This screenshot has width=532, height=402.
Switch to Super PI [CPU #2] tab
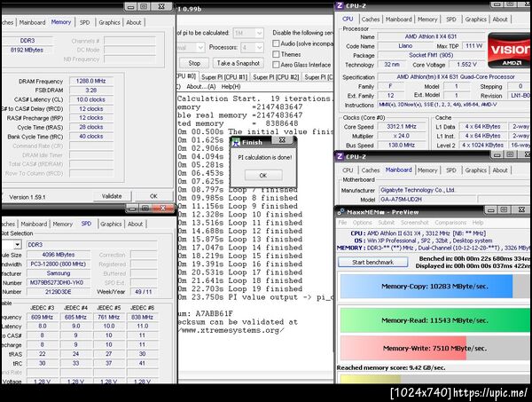pyautogui.click(x=276, y=77)
